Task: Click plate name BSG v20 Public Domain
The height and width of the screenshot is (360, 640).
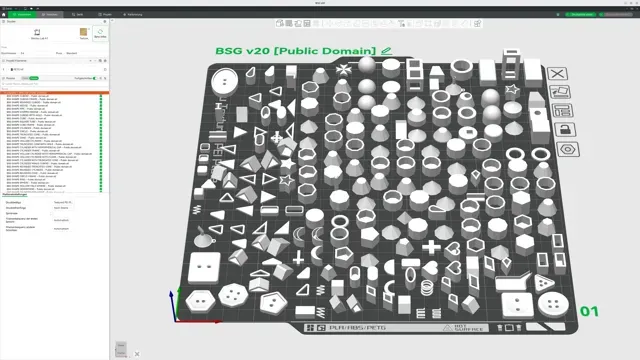Action: [296, 51]
